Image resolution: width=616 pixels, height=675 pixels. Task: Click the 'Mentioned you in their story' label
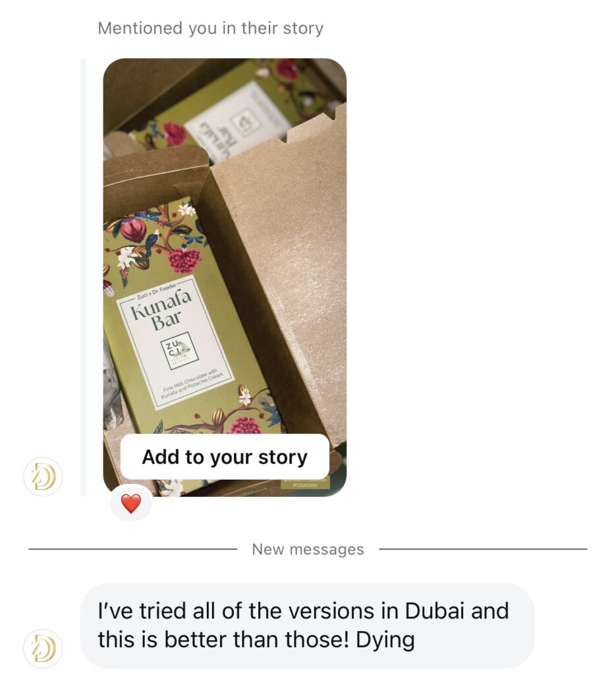click(210, 28)
